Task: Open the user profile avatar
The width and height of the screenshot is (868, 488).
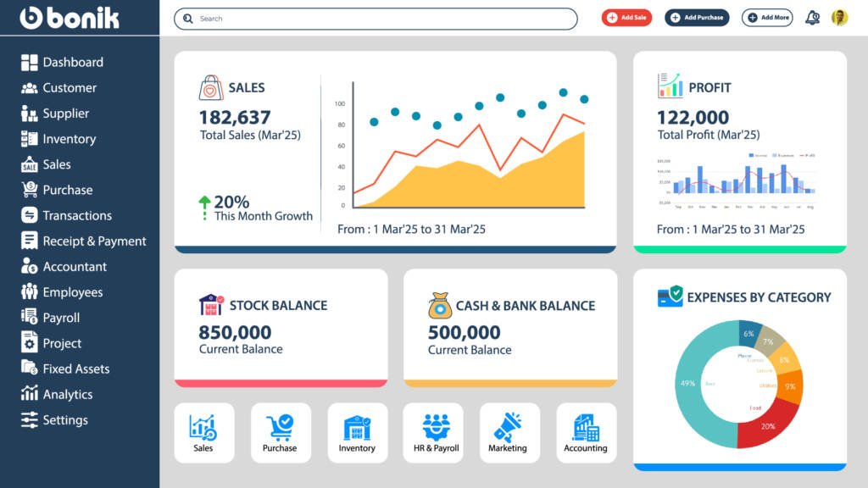Action: 839,18
